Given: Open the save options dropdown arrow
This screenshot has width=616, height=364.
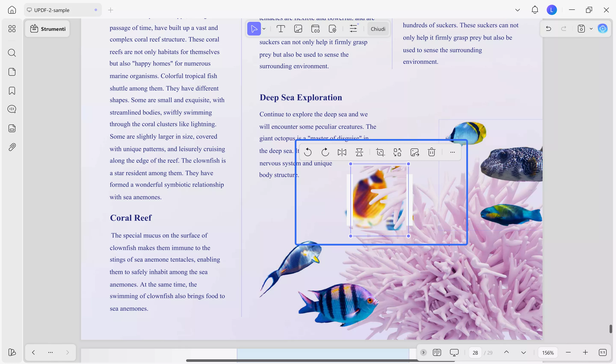Looking at the screenshot, I should pyautogui.click(x=591, y=29).
